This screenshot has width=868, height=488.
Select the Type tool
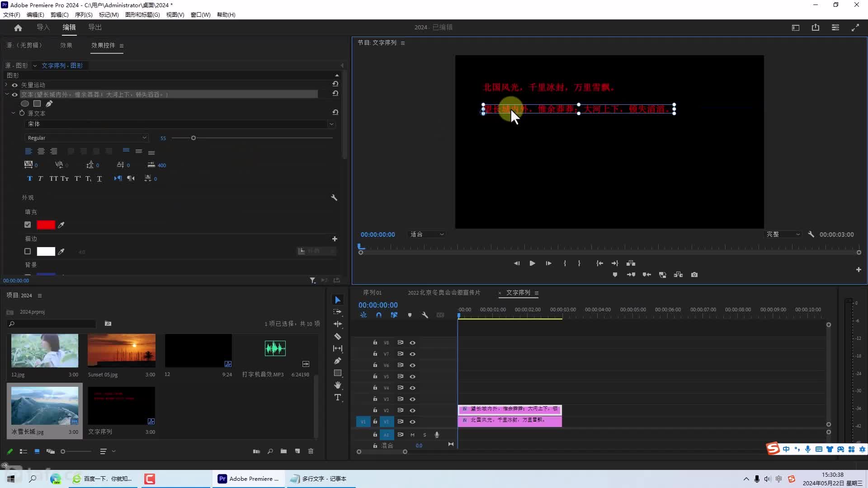[337, 397]
